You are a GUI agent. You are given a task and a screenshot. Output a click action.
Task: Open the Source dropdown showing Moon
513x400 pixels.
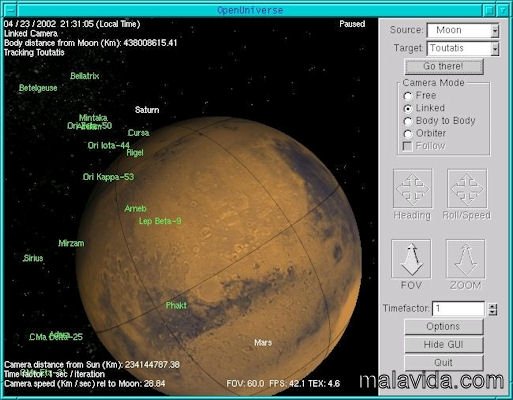tap(463, 31)
